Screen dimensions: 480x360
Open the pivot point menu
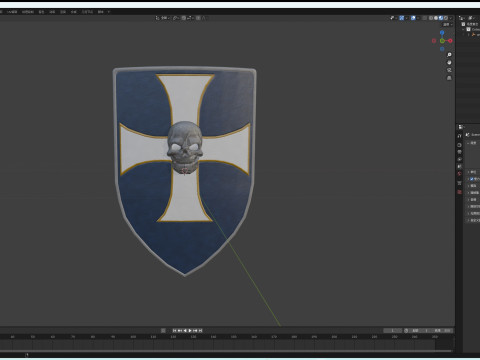tap(176, 18)
